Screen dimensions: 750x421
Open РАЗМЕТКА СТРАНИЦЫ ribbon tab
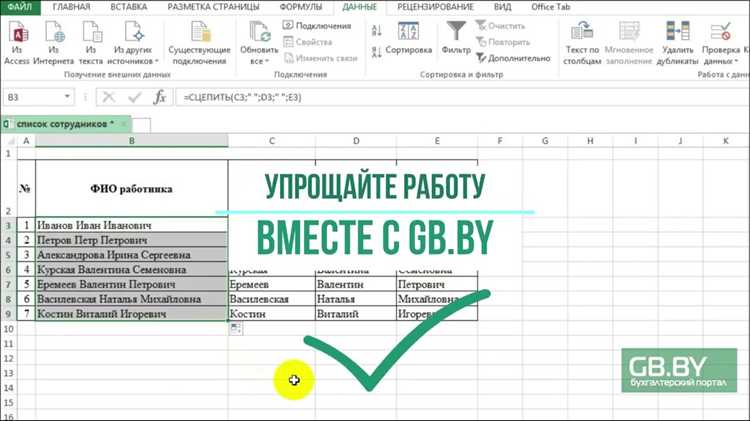pos(213,7)
